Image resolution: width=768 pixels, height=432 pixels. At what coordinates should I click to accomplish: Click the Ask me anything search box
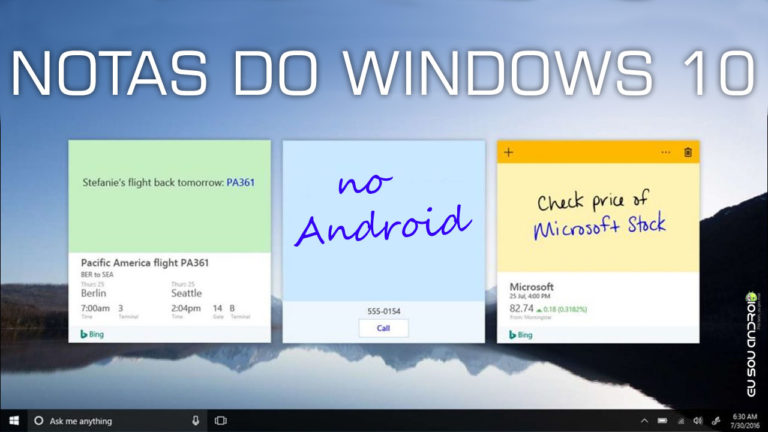118,421
